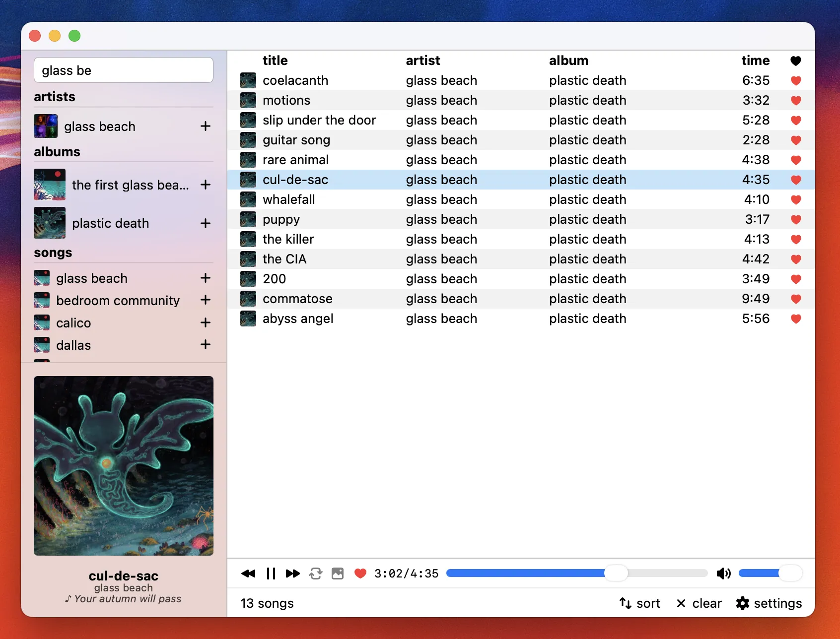840x639 pixels.
Task: Select the song the killer
Action: pyautogui.click(x=521, y=239)
